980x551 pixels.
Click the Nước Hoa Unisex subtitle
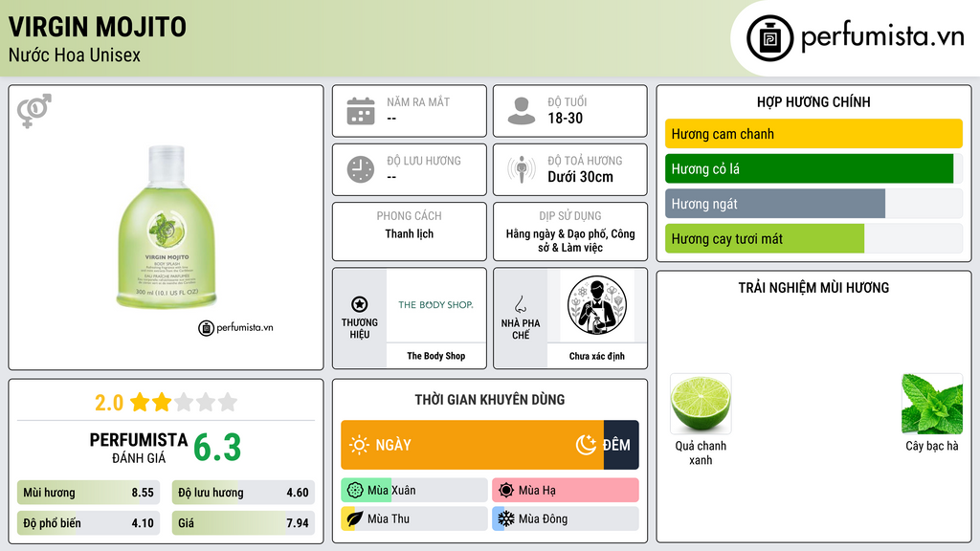point(75,55)
